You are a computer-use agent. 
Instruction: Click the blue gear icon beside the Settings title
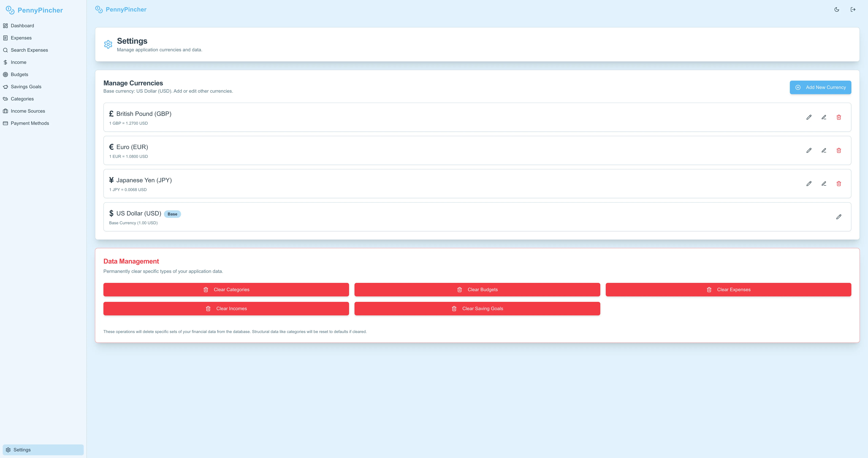108,44
